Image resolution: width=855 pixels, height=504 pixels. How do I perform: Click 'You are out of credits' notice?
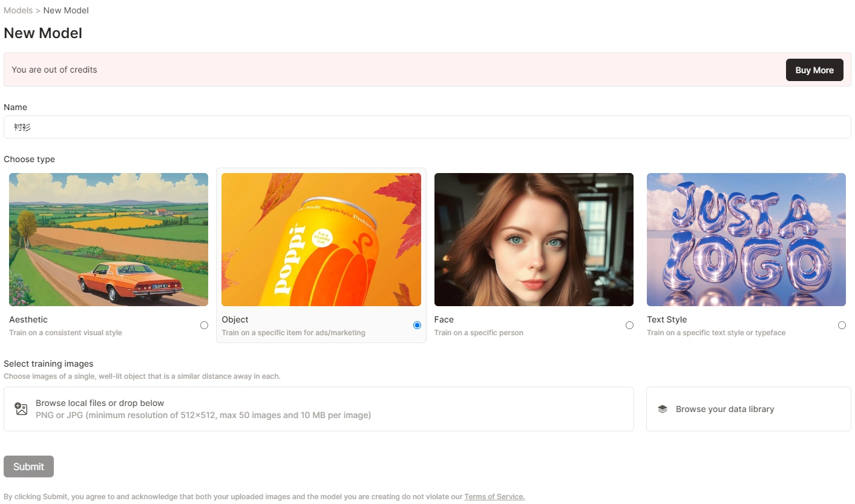click(x=54, y=70)
